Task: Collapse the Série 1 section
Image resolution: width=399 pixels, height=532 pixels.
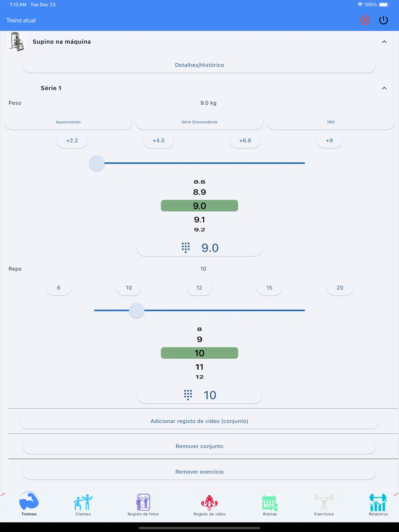Action: (384, 88)
